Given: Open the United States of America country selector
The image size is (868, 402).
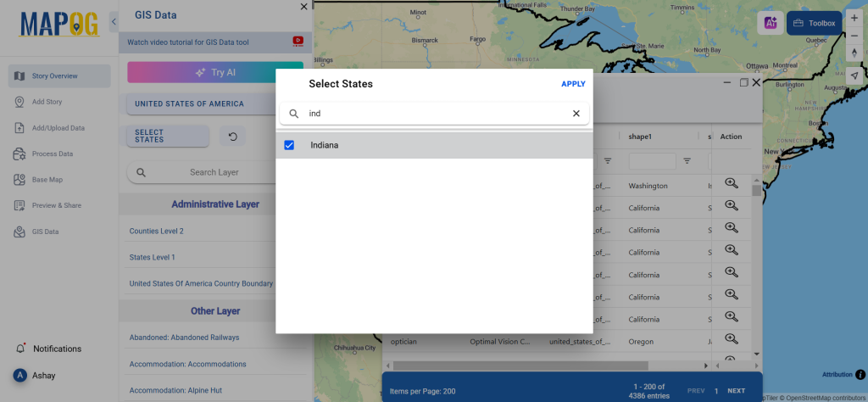Looking at the screenshot, I should (x=189, y=103).
